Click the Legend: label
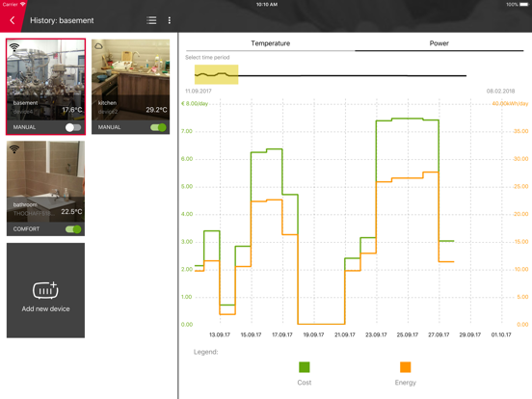 click(x=205, y=352)
